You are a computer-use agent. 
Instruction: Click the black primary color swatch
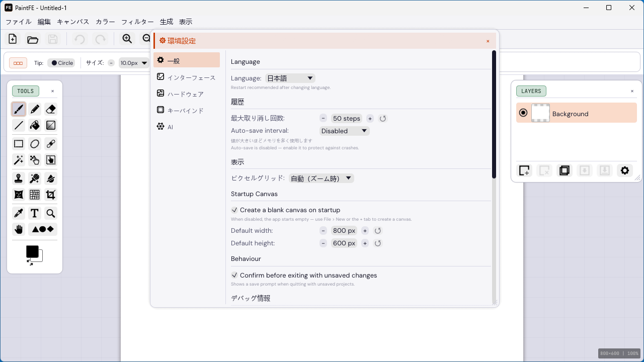click(32, 251)
